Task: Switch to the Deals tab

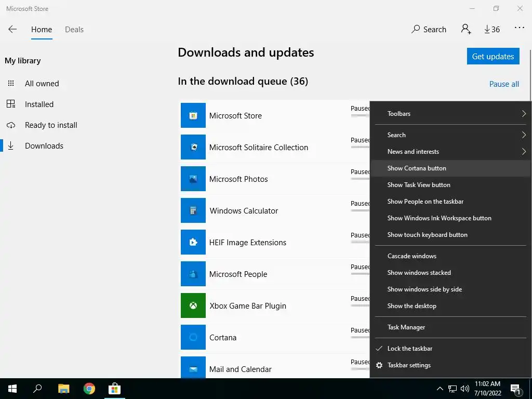Action: 74,30
